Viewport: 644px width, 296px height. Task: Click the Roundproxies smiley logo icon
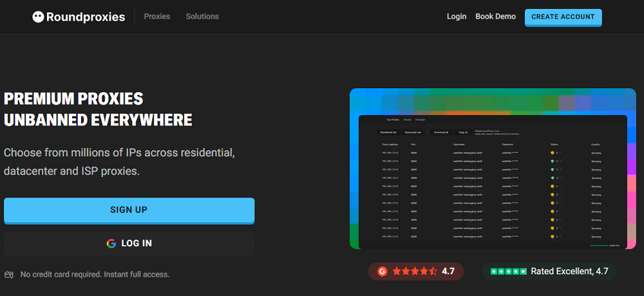38,17
